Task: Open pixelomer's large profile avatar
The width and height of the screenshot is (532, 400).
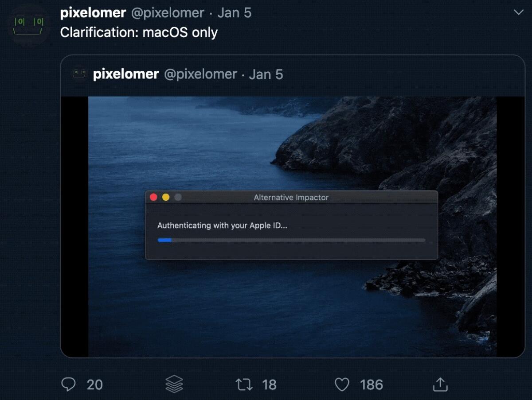Action: click(29, 26)
